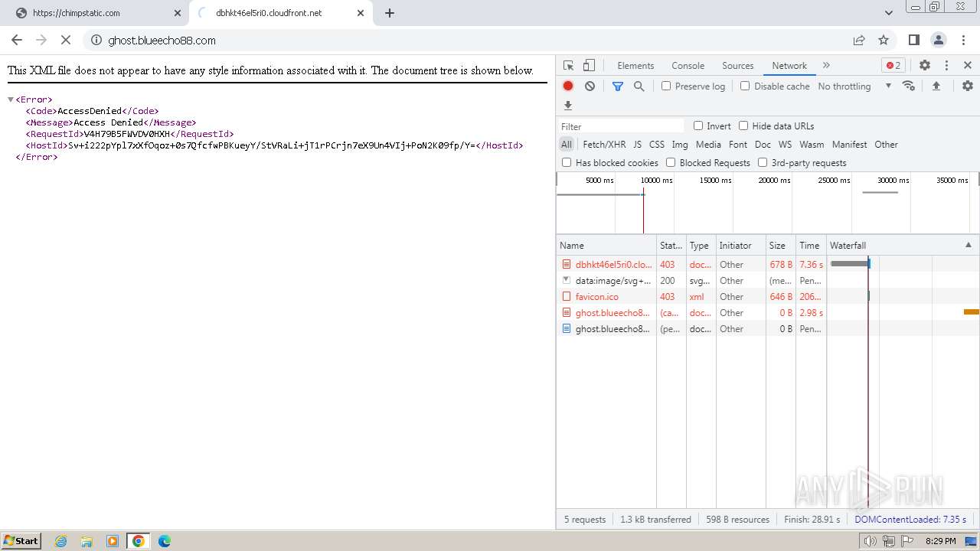Stop recording the network log
The image size is (980, 551).
point(568,86)
